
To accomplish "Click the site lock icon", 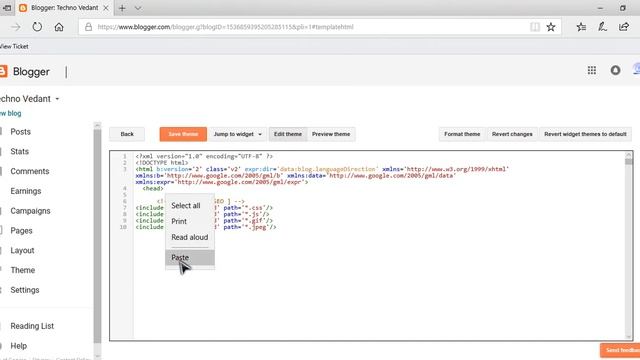I will coord(88,27).
